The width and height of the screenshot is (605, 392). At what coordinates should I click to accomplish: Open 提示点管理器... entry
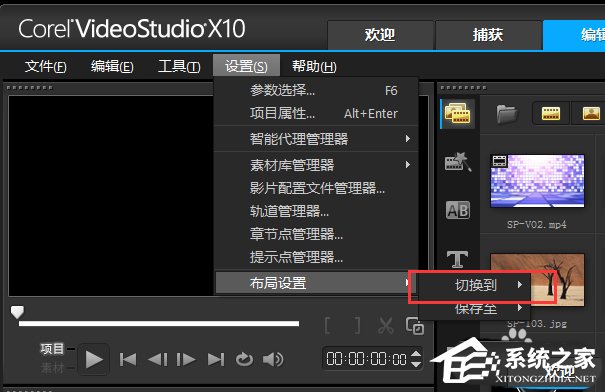point(316,257)
